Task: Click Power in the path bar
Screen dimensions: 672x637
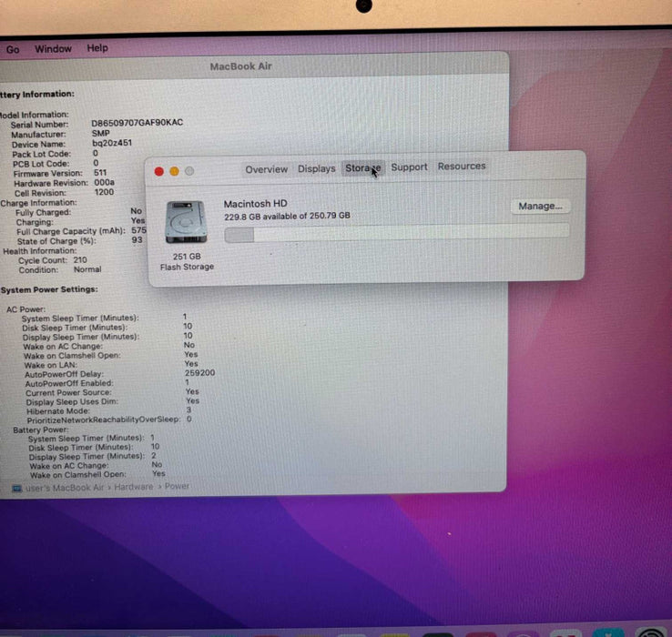Action: coord(177,486)
